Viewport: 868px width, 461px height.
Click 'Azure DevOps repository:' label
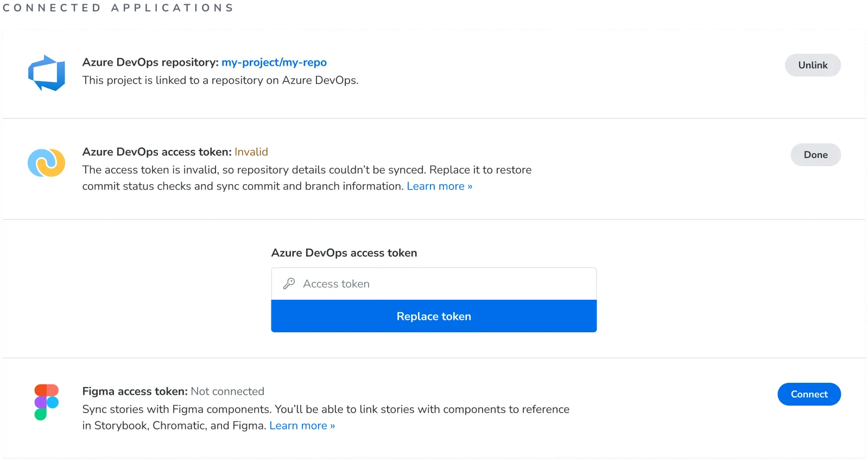click(151, 62)
